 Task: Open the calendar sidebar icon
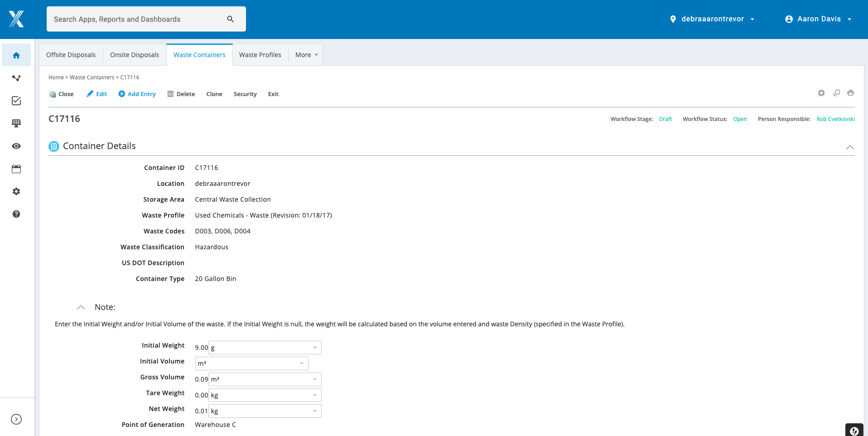[16, 169]
